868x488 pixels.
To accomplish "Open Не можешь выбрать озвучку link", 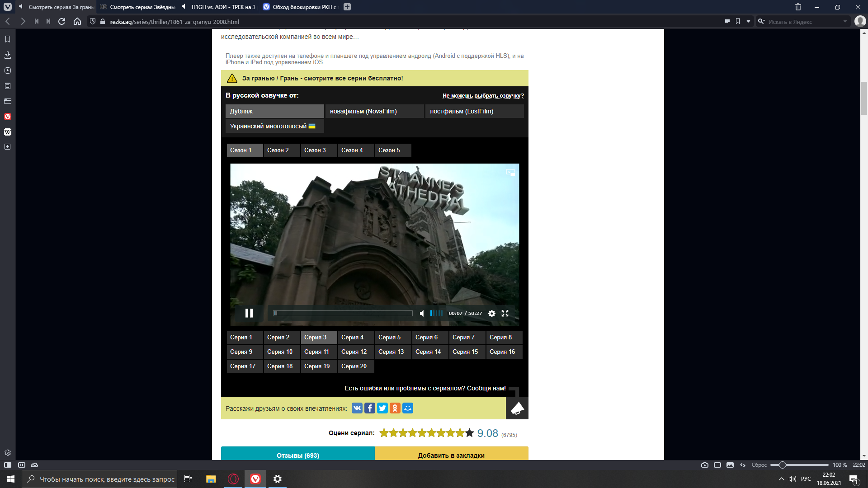I will point(483,95).
